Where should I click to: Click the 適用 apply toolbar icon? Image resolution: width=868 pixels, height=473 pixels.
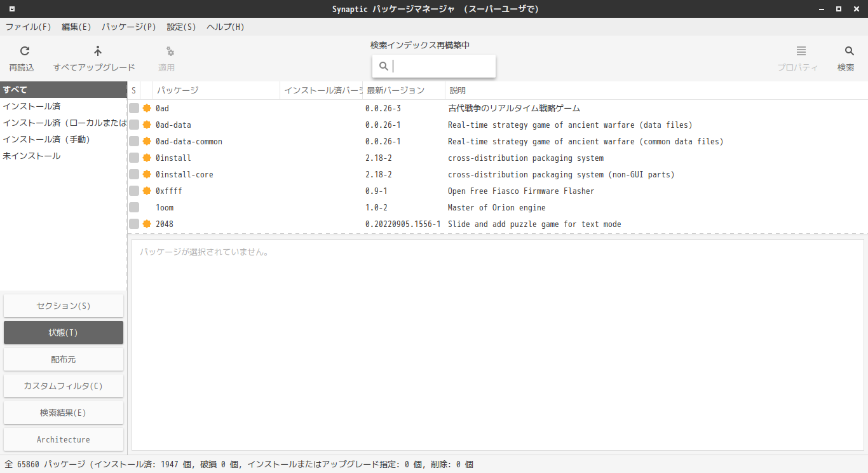point(170,51)
